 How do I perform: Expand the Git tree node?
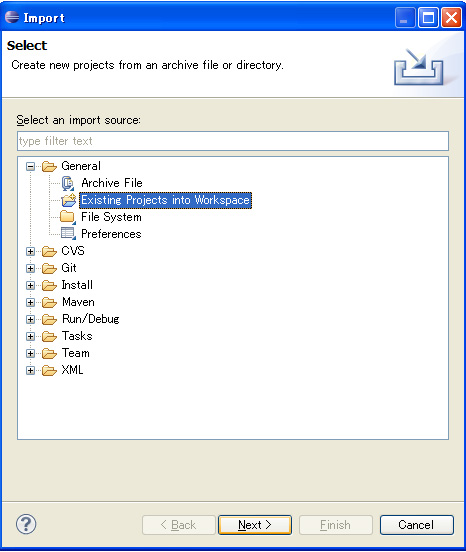click(31, 268)
